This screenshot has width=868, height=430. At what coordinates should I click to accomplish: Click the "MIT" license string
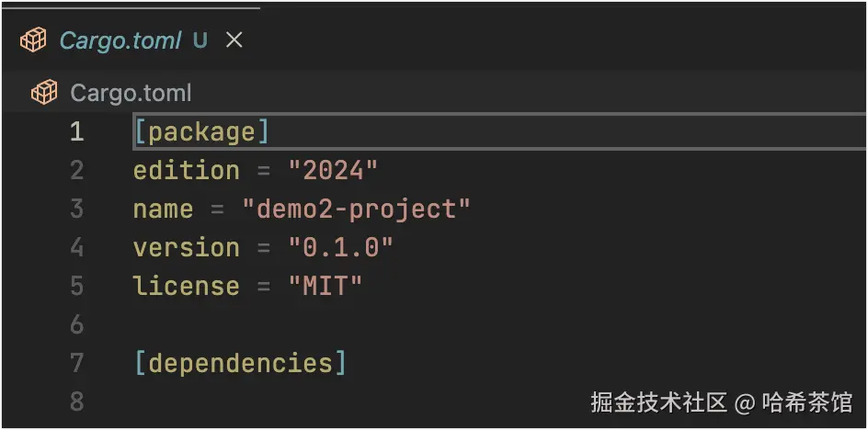tap(325, 287)
